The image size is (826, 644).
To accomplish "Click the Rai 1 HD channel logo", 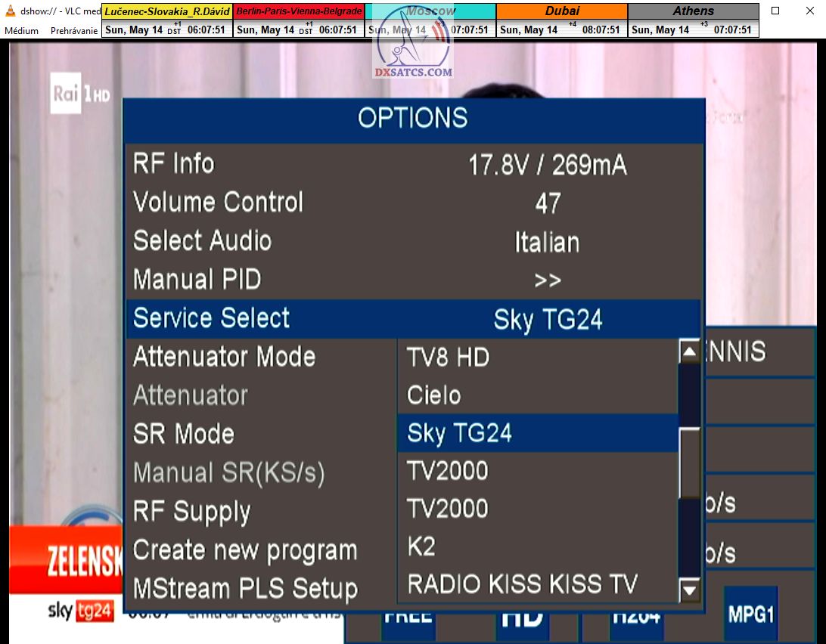I will tap(81, 94).
